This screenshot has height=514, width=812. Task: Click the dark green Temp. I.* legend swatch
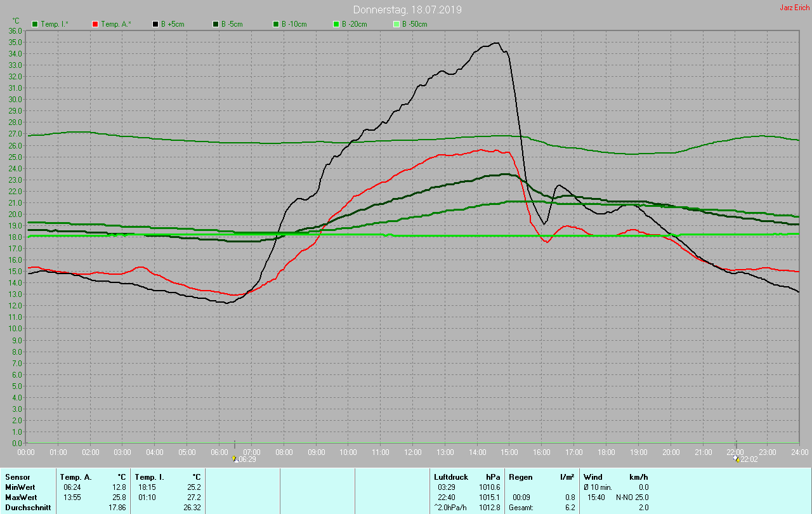click(34, 24)
